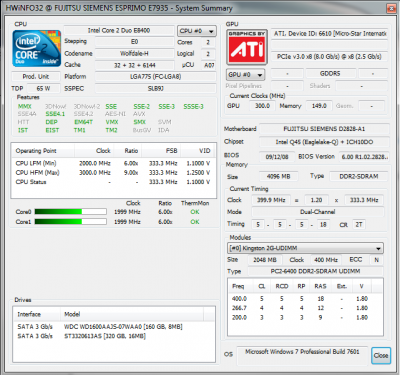Close the System Summary window
400x375 pixels.
391,8
